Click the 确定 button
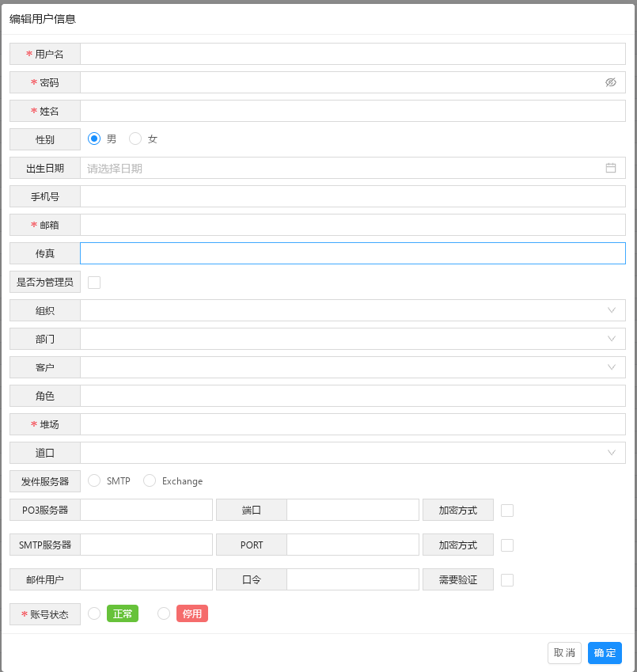The image size is (637, 672). [605, 653]
